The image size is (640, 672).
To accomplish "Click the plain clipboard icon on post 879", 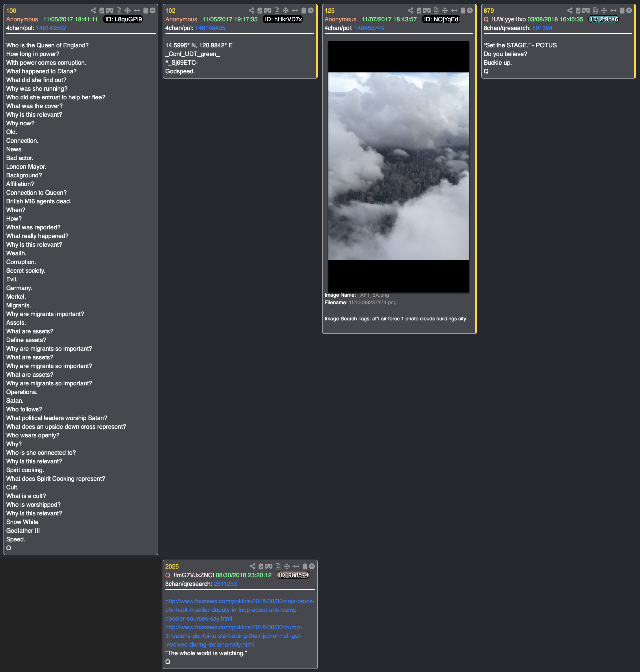I will pyautogui.click(x=622, y=11).
